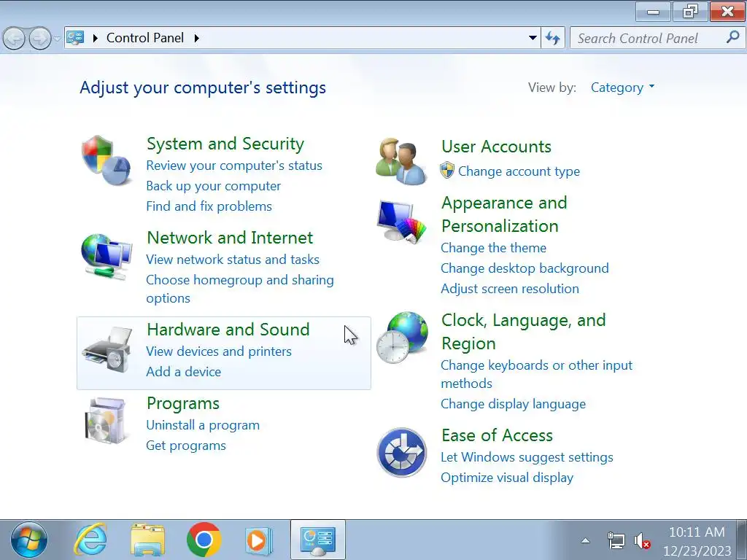Open Back up your computer

click(x=214, y=186)
